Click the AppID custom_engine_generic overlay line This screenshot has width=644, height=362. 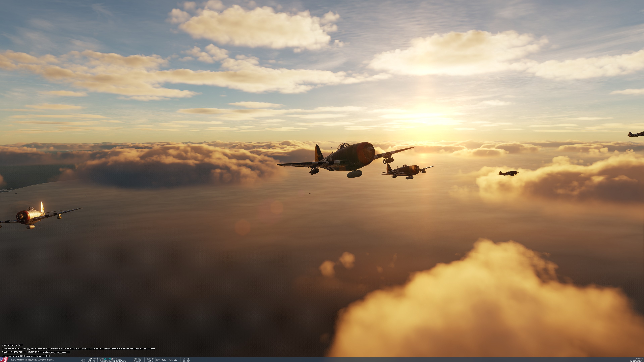(36, 352)
